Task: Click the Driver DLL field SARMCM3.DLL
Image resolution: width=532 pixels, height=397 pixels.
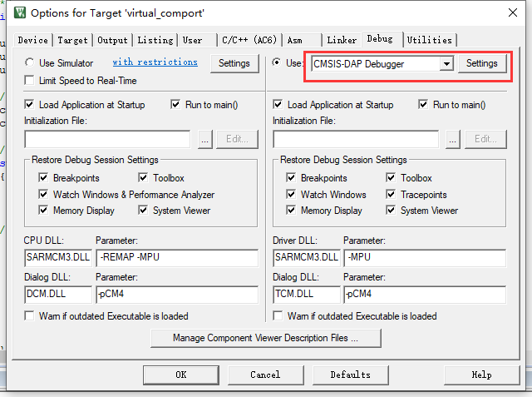Action: pos(307,258)
